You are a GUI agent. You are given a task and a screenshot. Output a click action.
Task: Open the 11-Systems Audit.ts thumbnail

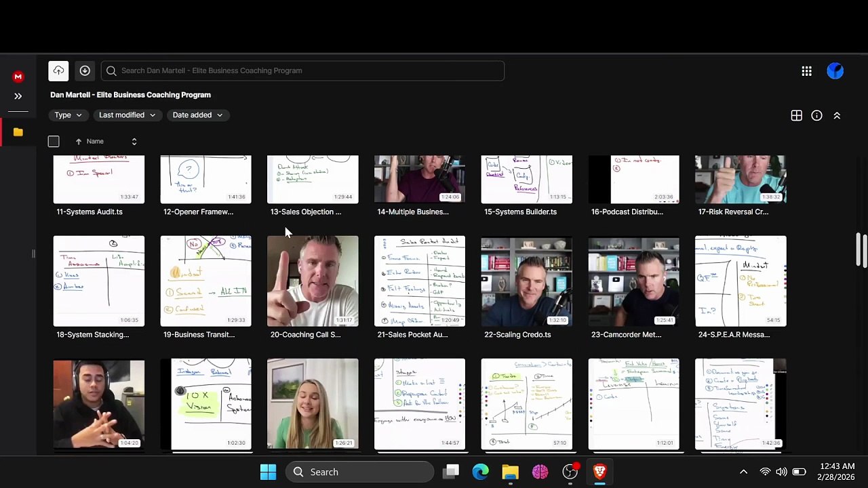click(99, 180)
